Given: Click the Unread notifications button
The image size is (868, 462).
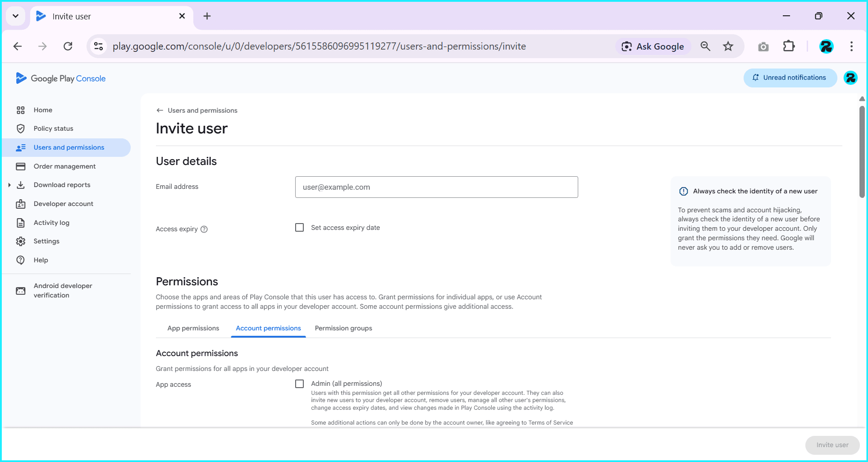Looking at the screenshot, I should [790, 78].
